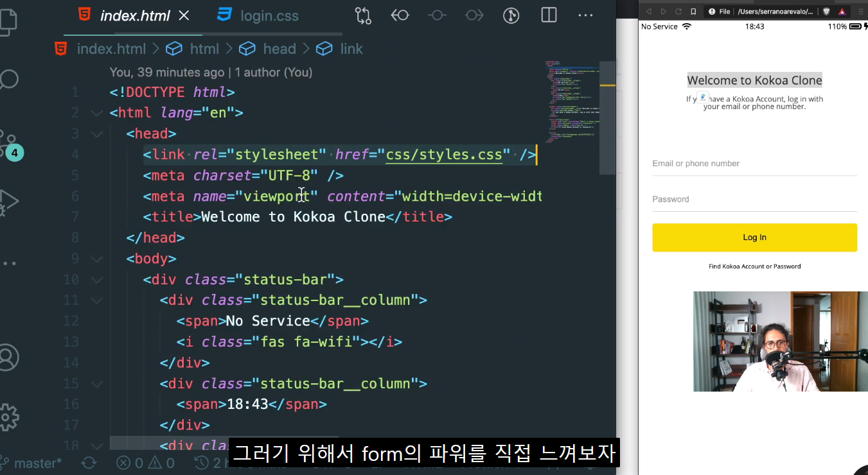Go to next change arrow icon
868x475 pixels.
474,15
